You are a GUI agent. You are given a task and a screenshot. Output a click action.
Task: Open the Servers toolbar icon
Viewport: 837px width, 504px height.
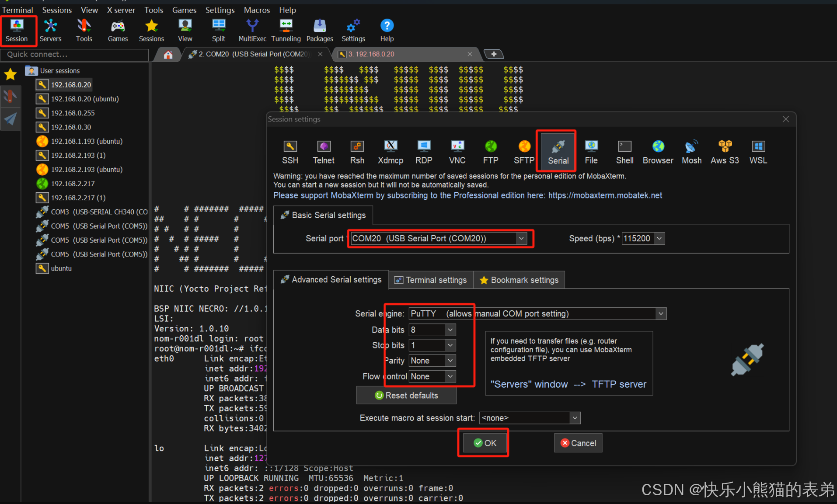point(51,31)
